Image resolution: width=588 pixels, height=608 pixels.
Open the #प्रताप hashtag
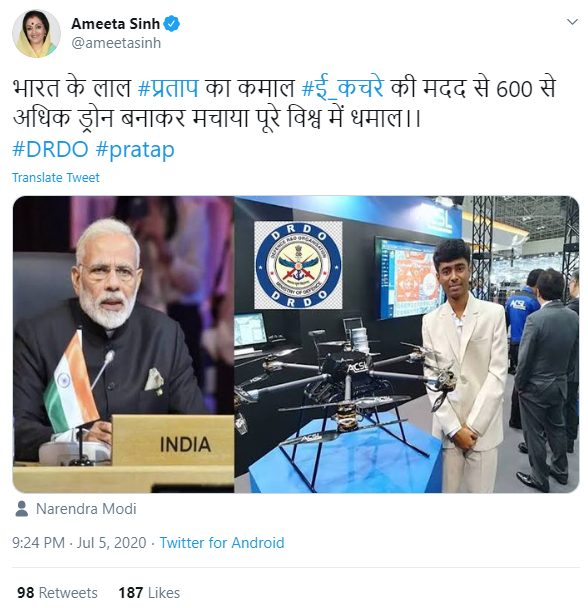168,88
